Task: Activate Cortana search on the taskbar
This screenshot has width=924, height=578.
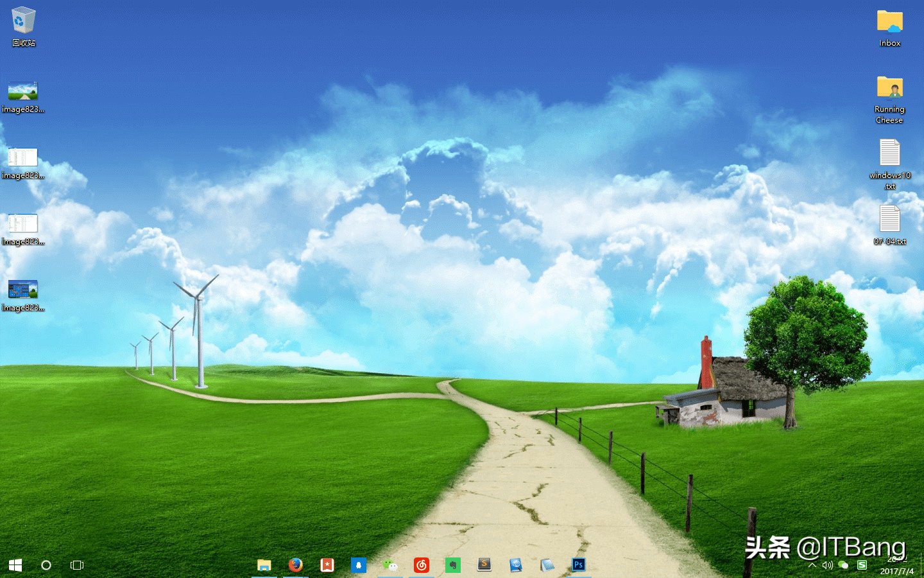Action: tap(46, 565)
